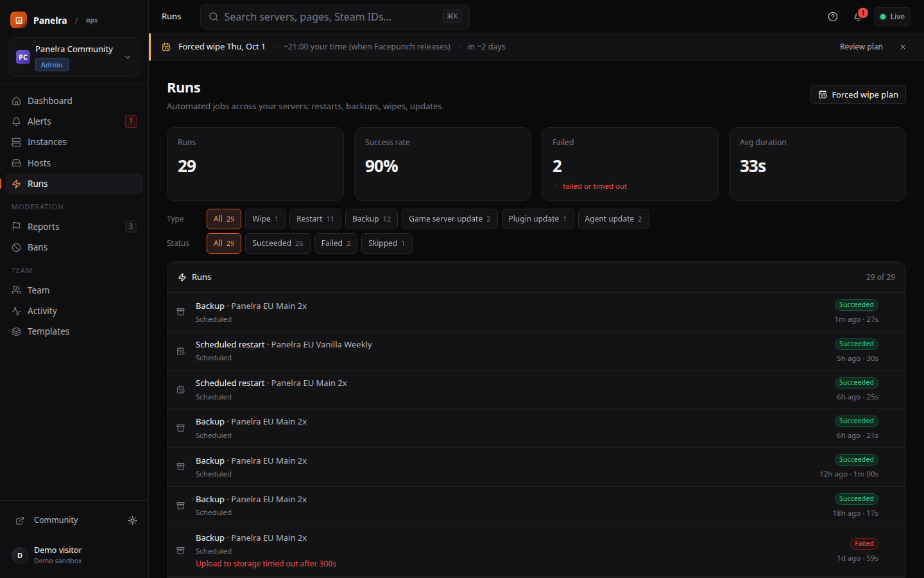Click the Bans prohibited icon

(17, 247)
